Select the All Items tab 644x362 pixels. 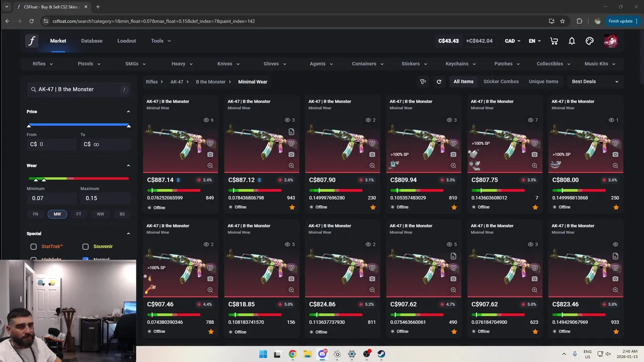click(x=463, y=81)
